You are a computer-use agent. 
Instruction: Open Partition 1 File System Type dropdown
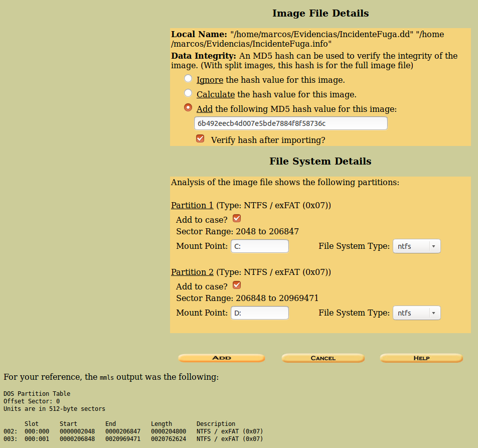(x=416, y=246)
